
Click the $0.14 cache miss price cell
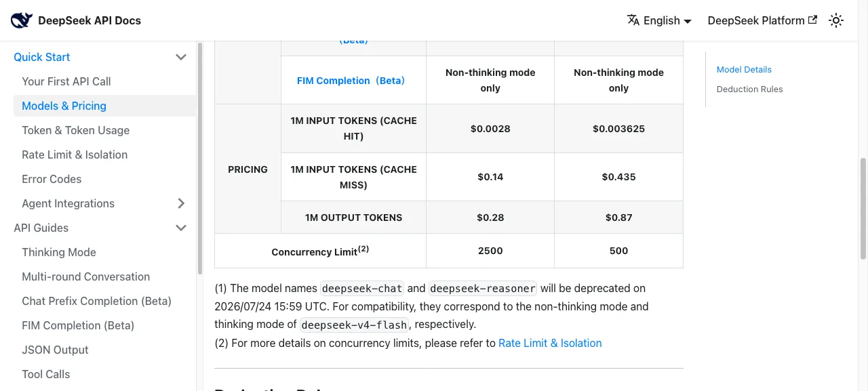(x=490, y=177)
